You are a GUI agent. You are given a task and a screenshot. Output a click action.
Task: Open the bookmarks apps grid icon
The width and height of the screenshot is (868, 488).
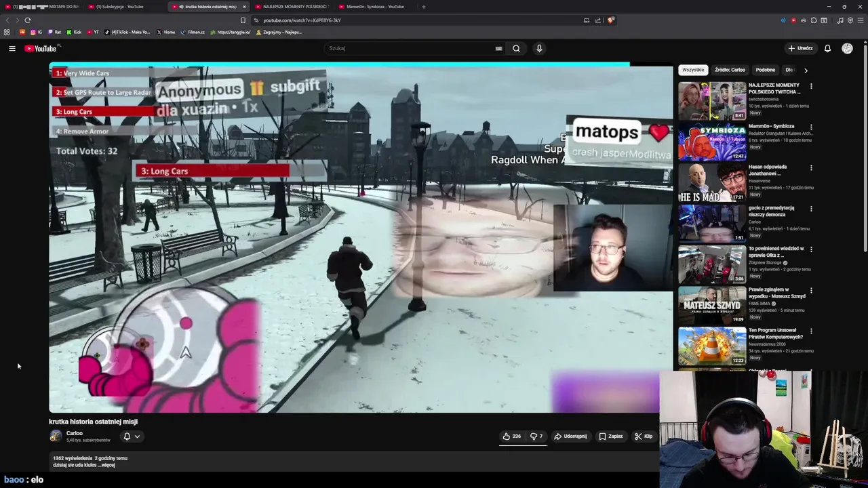(7, 32)
